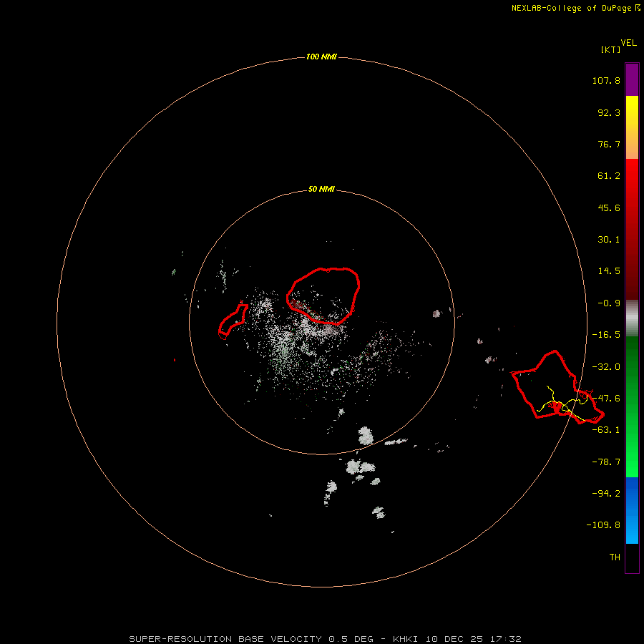Image resolution: width=644 pixels, height=644 pixels.
Task: Click the 30.1 velocity value
Action: [609, 240]
